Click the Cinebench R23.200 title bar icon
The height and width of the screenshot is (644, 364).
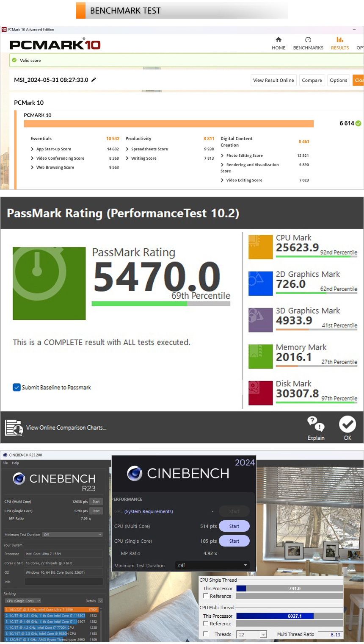[5, 455]
